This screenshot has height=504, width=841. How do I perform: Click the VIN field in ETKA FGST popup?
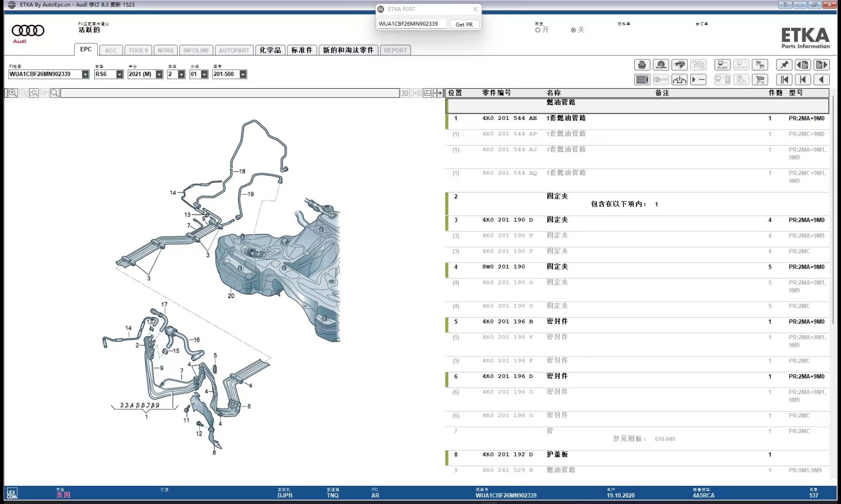coord(412,24)
